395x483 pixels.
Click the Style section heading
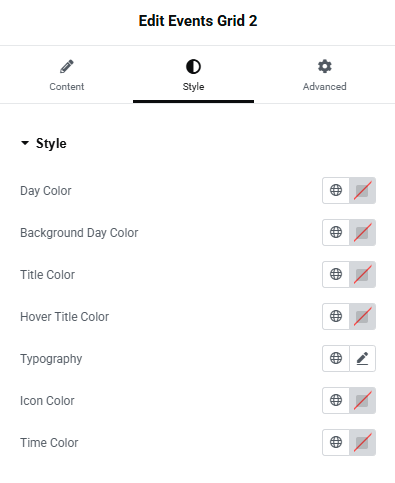(51, 143)
